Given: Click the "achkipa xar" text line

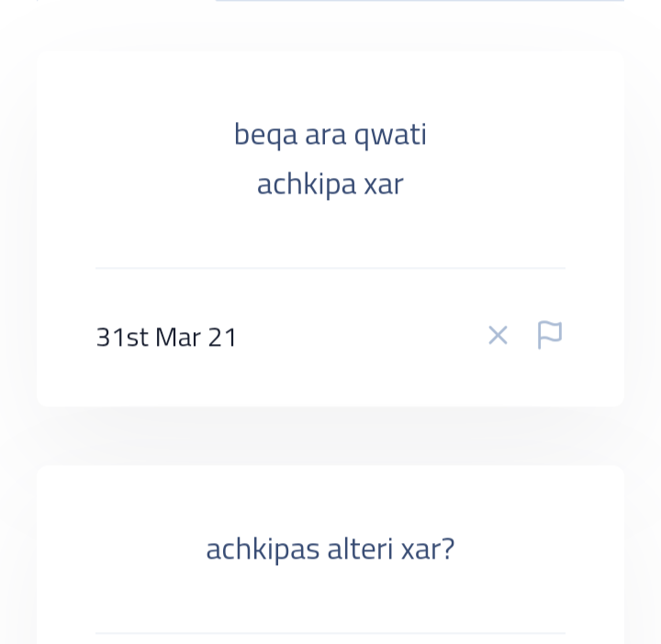Looking at the screenshot, I should coord(330,184).
